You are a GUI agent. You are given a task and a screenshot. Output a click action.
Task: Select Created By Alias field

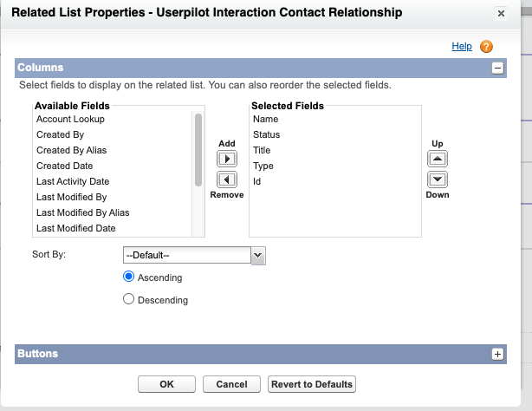point(113,151)
